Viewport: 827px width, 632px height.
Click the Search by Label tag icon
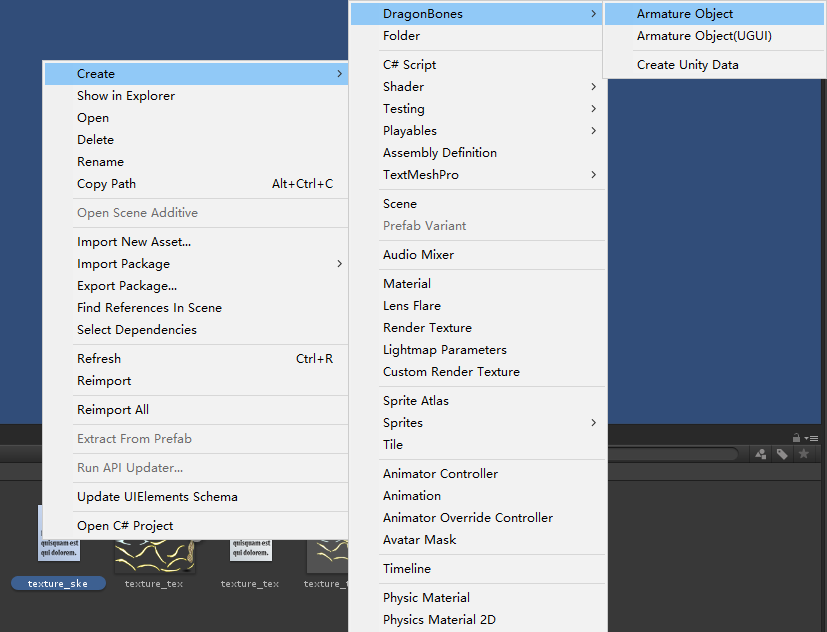click(782, 454)
